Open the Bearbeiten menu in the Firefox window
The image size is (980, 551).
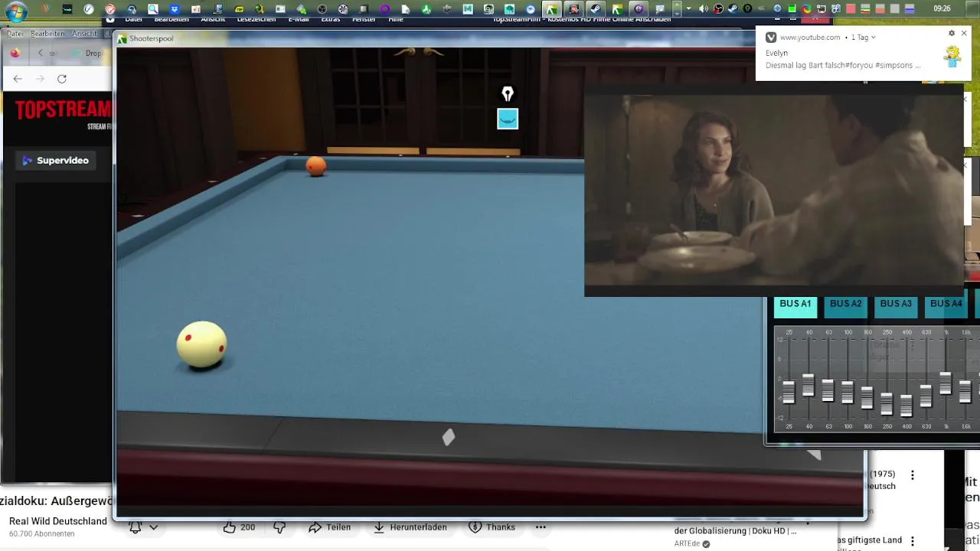[47, 34]
